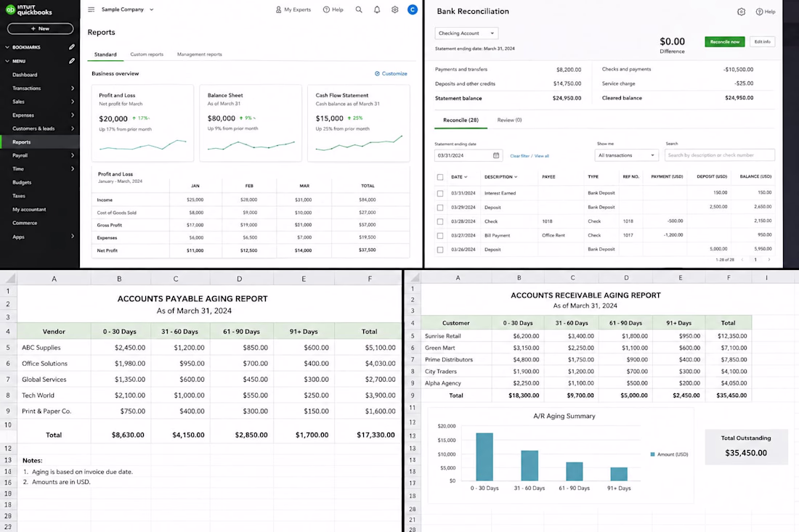Screen dimensions: 799x532
Task: Sort by the Description column header
Action: click(x=501, y=177)
